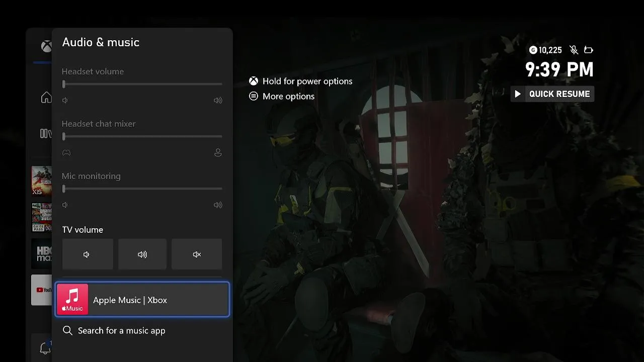Image resolution: width=644 pixels, height=362 pixels.
Task: Adjust the Mic monitoring slider
Action: click(142, 189)
